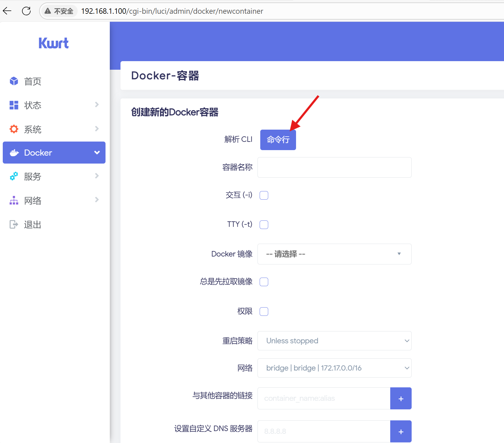This screenshot has width=504, height=443.
Task: Focus the 容器名称 input field
Action: (x=335, y=168)
